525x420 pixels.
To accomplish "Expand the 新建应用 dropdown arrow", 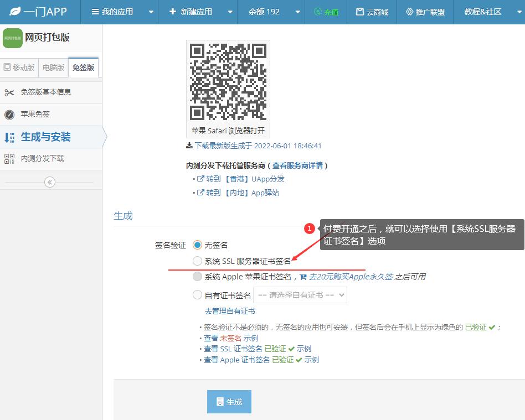I will [x=230, y=12].
